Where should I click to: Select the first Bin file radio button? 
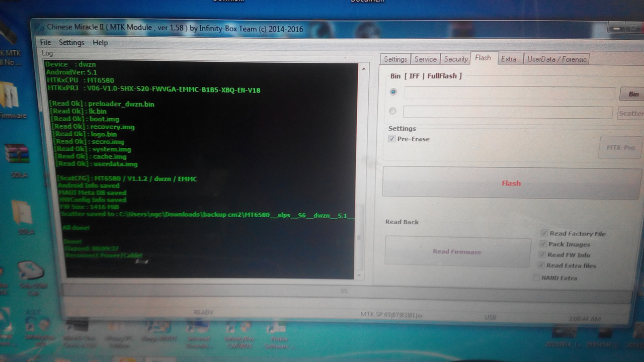(393, 92)
